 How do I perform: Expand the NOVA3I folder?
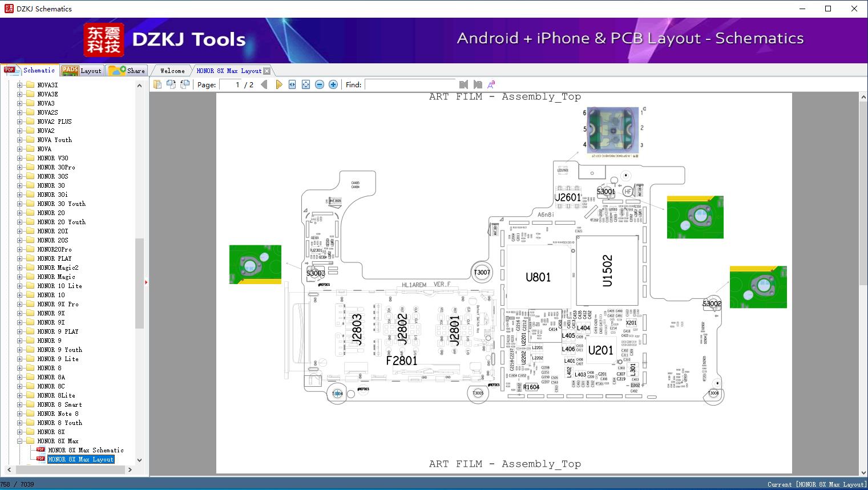tap(20, 85)
